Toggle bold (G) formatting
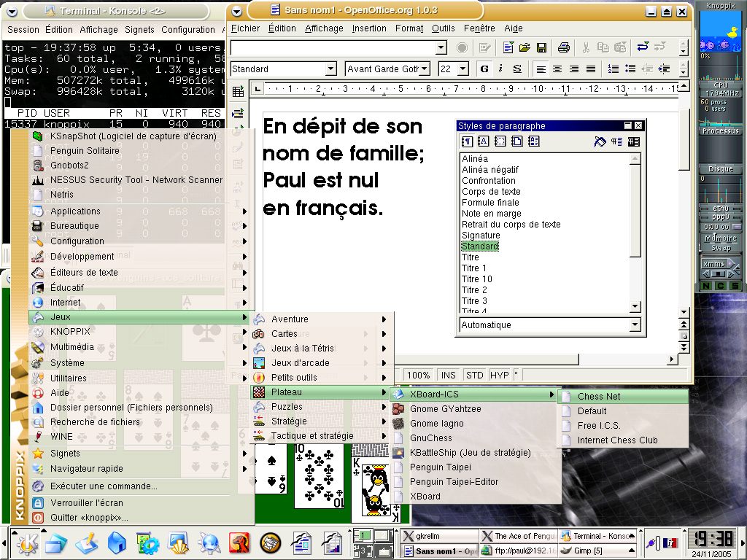 (x=484, y=69)
